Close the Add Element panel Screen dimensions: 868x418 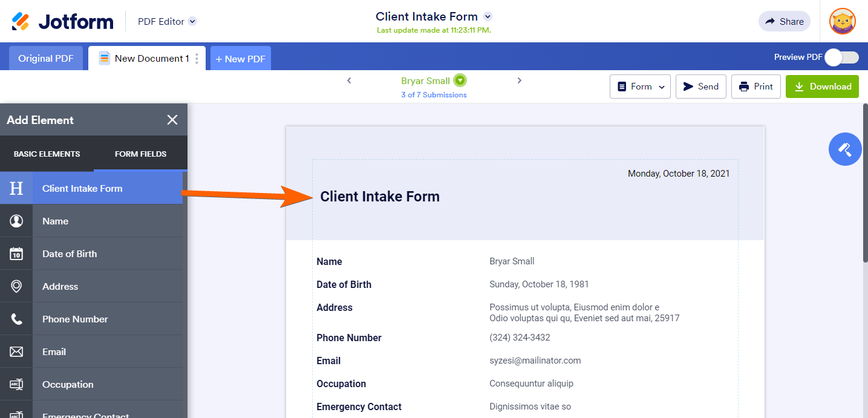(x=172, y=120)
